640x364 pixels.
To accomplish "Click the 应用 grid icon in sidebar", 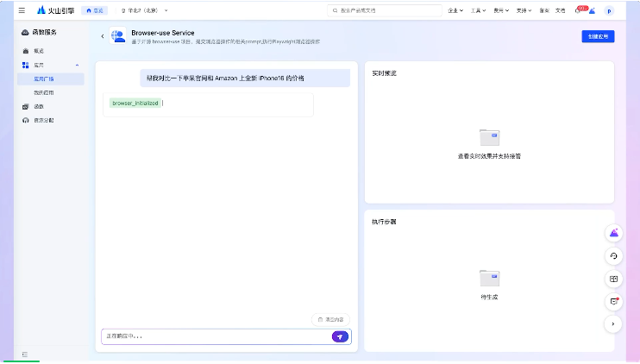I will coord(25,65).
